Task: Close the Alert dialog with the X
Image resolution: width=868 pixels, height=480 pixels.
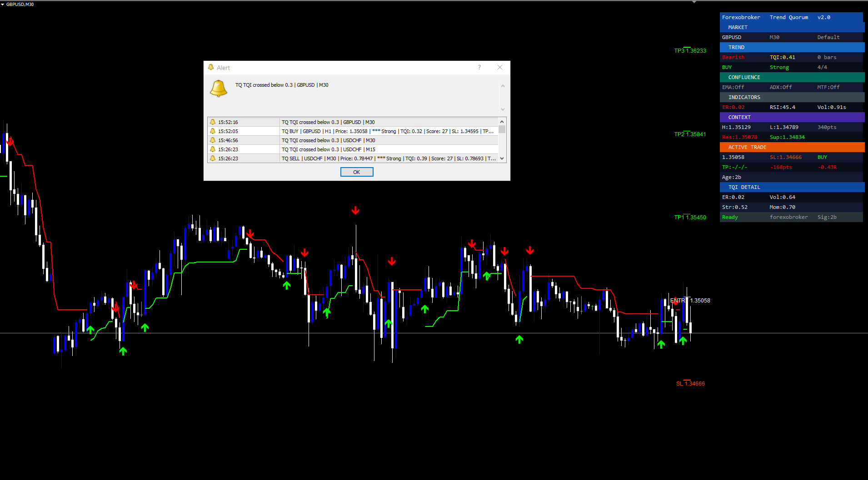Action: coord(500,67)
